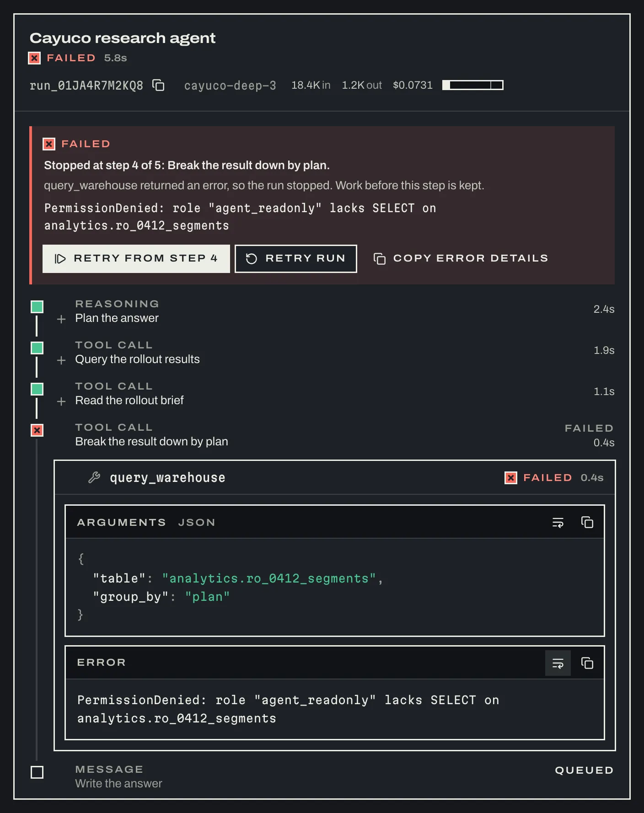Click the Retry Run button
Viewport: 644px width, 813px height.
click(296, 259)
